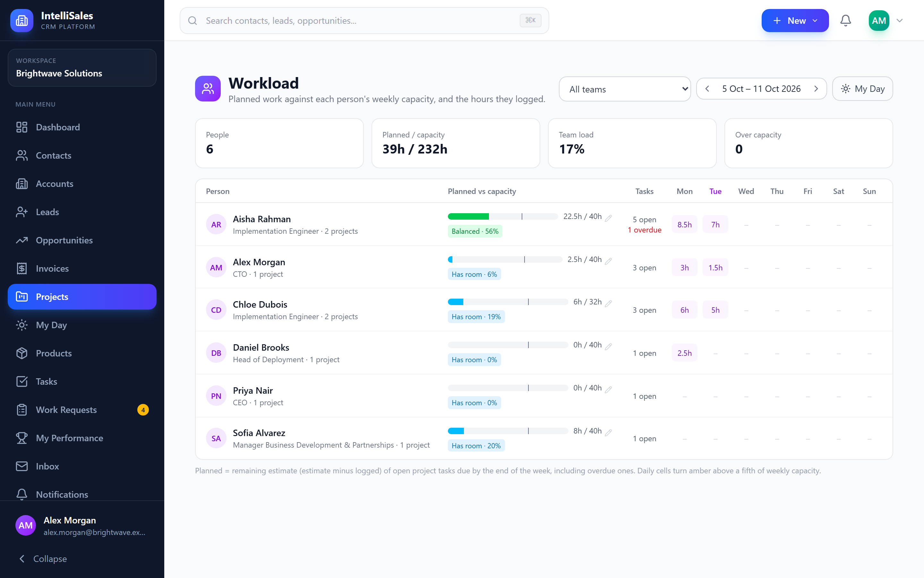The width and height of the screenshot is (924, 578).
Task: Open Contacts in the main menu
Action: pos(82,156)
